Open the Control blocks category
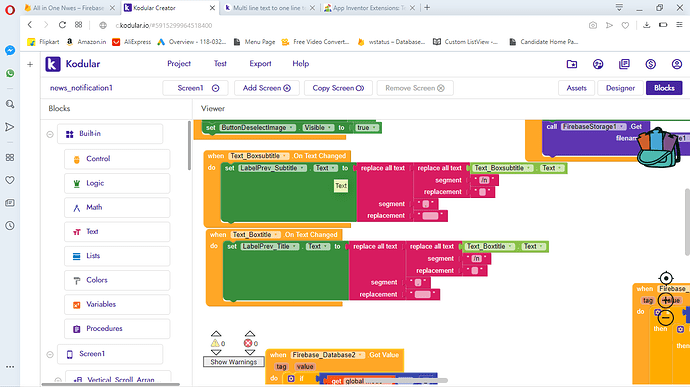 pyautogui.click(x=117, y=159)
